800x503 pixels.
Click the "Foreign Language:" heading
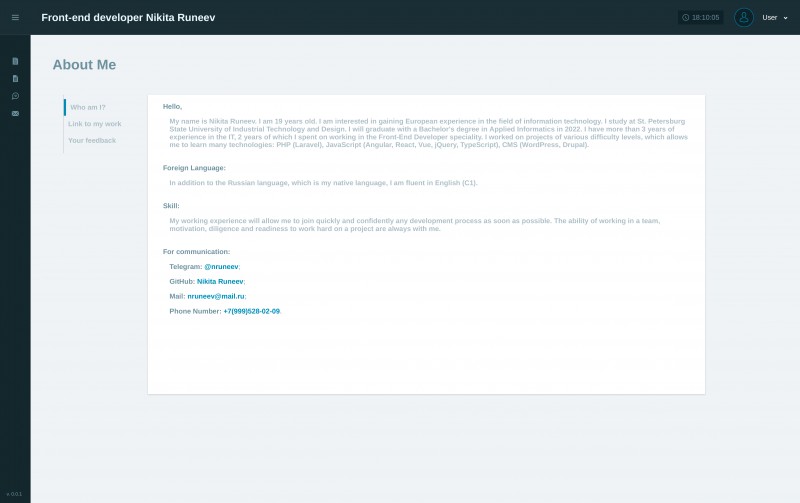click(194, 168)
